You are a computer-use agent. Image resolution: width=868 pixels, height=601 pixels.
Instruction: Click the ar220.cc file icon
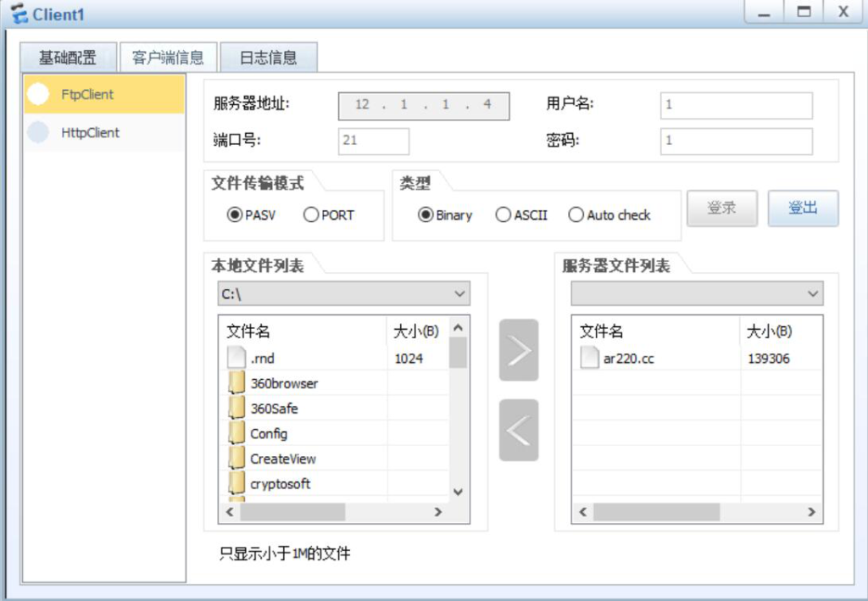(590, 358)
